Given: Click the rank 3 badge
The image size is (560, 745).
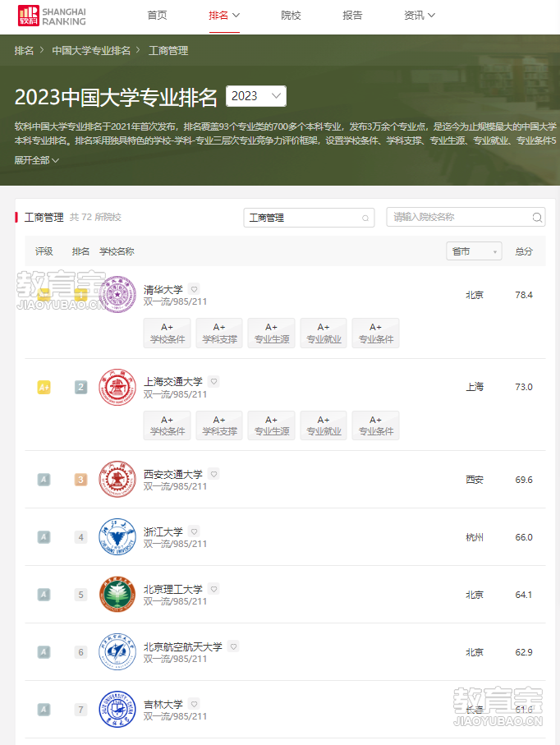Looking at the screenshot, I should (x=80, y=480).
